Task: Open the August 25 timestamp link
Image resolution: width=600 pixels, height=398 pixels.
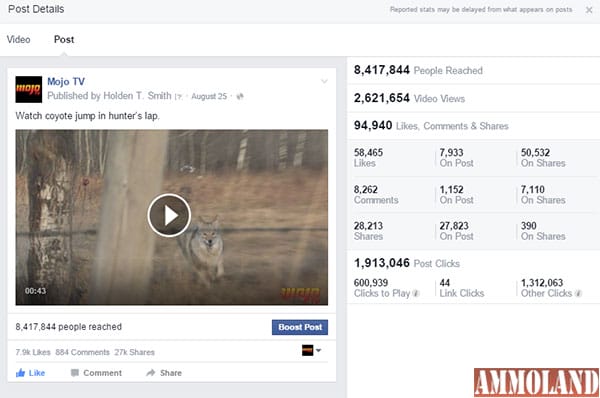Action: (209, 96)
